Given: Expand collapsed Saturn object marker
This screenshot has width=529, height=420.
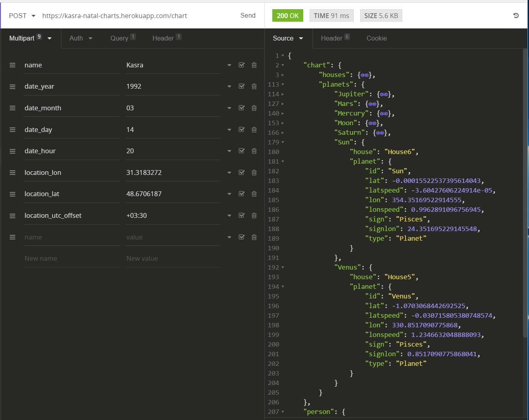Looking at the screenshot, I should pos(380,133).
